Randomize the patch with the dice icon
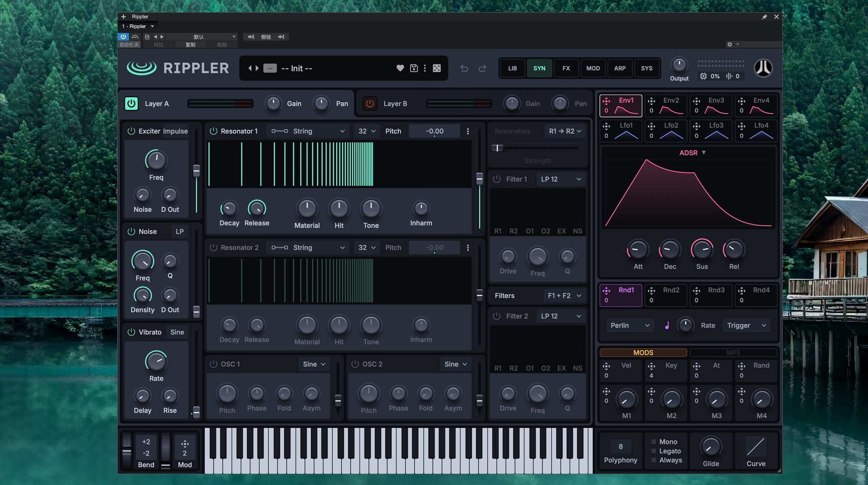Viewport: 868px width, 485px height. coord(437,68)
